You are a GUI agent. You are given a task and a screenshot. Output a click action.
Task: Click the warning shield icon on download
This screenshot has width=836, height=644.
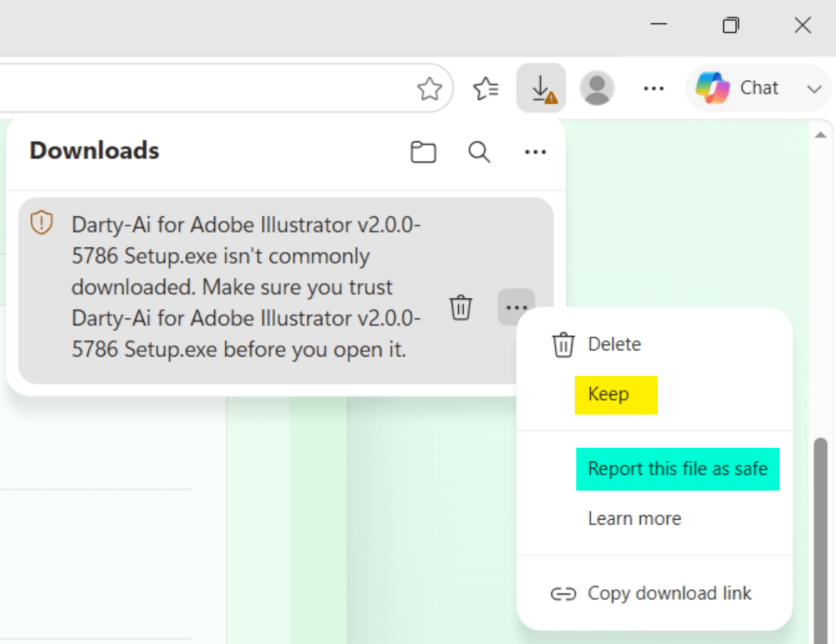pyautogui.click(x=42, y=223)
